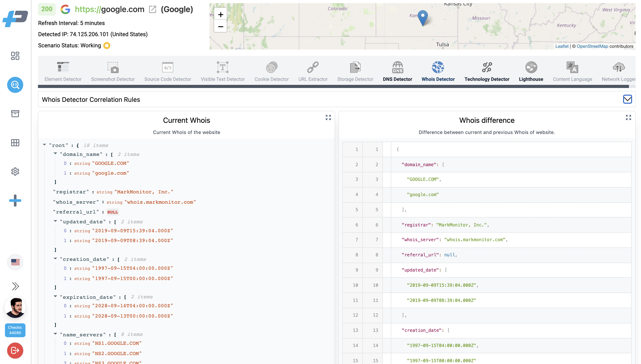Image resolution: width=641 pixels, height=364 pixels.
Task: Click the Whois Detector globe icon
Action: coord(438,67)
